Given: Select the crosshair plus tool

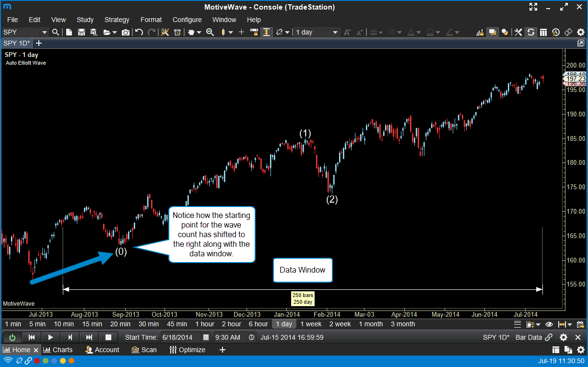Looking at the screenshot, I should pos(241,32).
